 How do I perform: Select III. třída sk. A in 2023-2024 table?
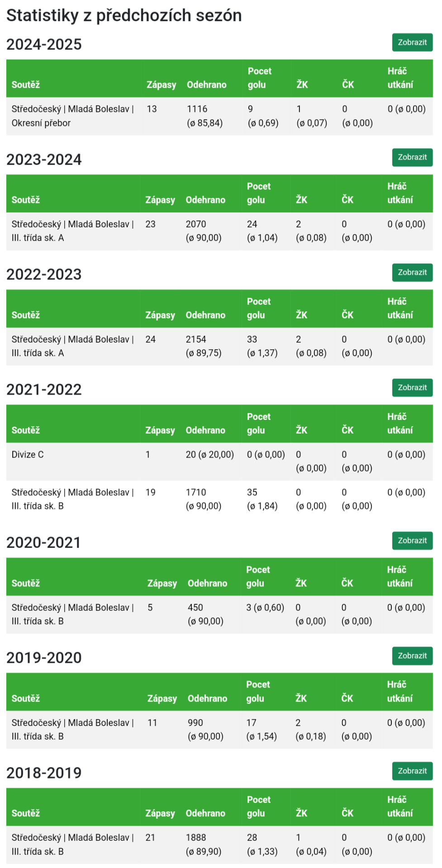(x=72, y=231)
